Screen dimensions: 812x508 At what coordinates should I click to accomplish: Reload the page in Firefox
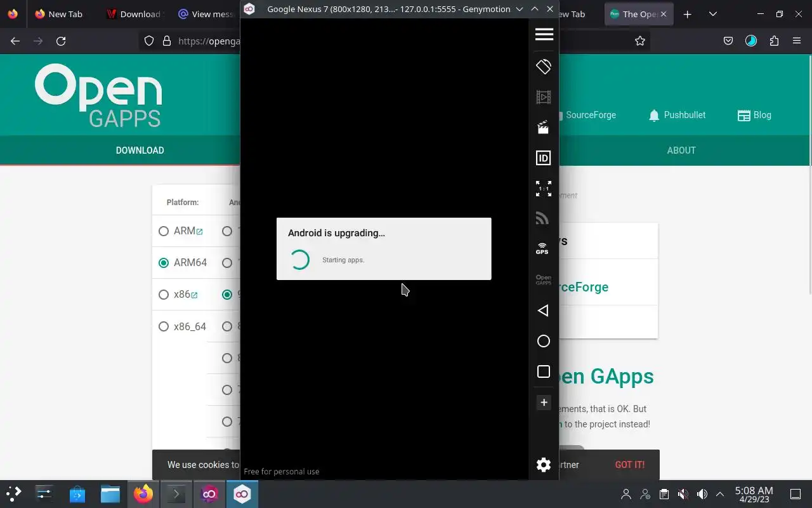pos(61,41)
